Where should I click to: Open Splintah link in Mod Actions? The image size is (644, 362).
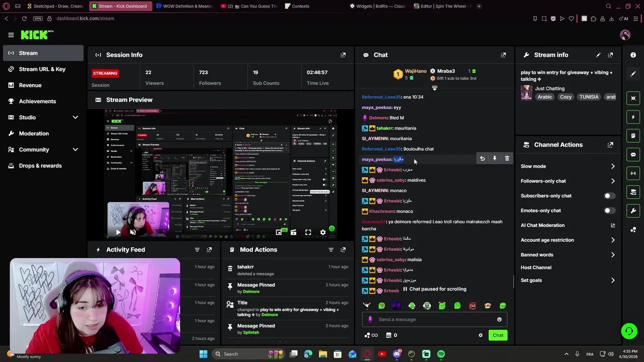click(x=251, y=332)
